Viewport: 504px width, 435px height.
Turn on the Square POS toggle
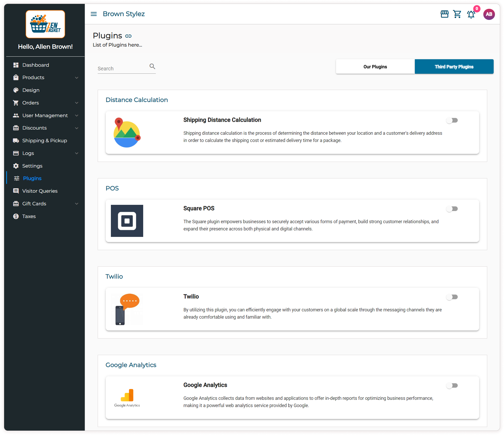pyautogui.click(x=452, y=209)
